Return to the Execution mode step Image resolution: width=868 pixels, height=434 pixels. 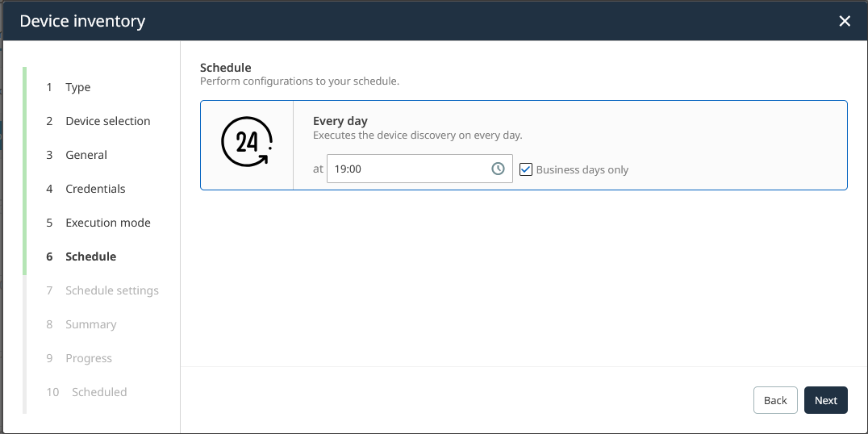point(107,223)
